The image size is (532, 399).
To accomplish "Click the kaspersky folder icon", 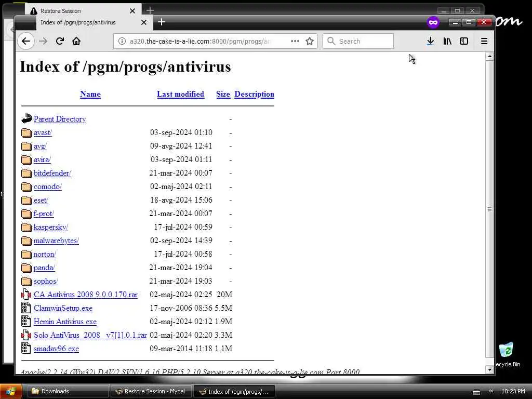I will click(26, 228).
